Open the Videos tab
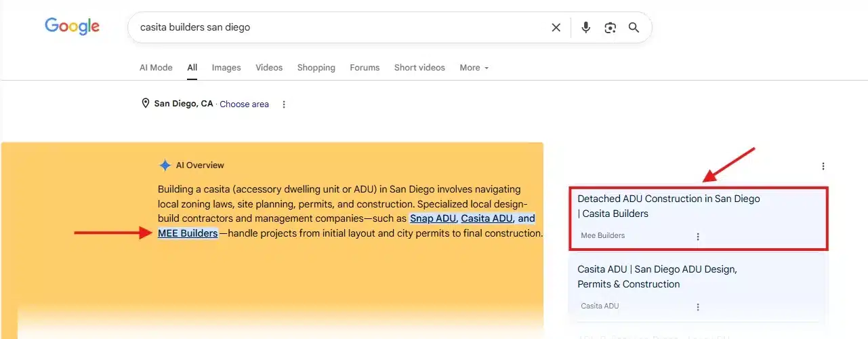This screenshot has width=868, height=339. coord(269,68)
